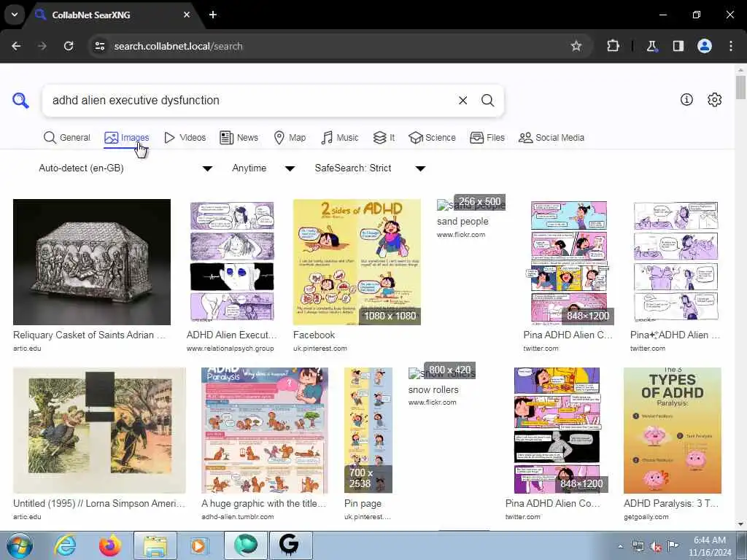
Task: Click the www.relationalpsych.group source link
Action: 230,349
